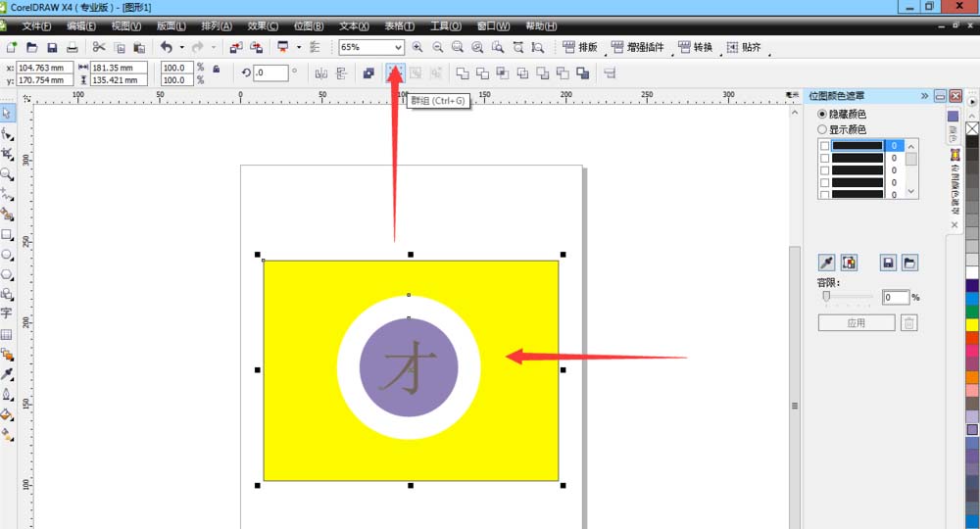Click the 排版 toolbar button
Viewport: 980px width, 529px height.
point(580,47)
